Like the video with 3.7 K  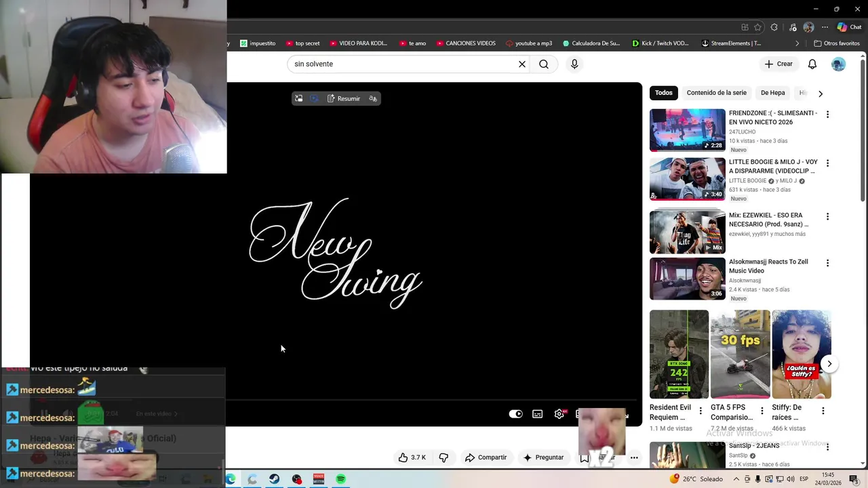click(412, 457)
